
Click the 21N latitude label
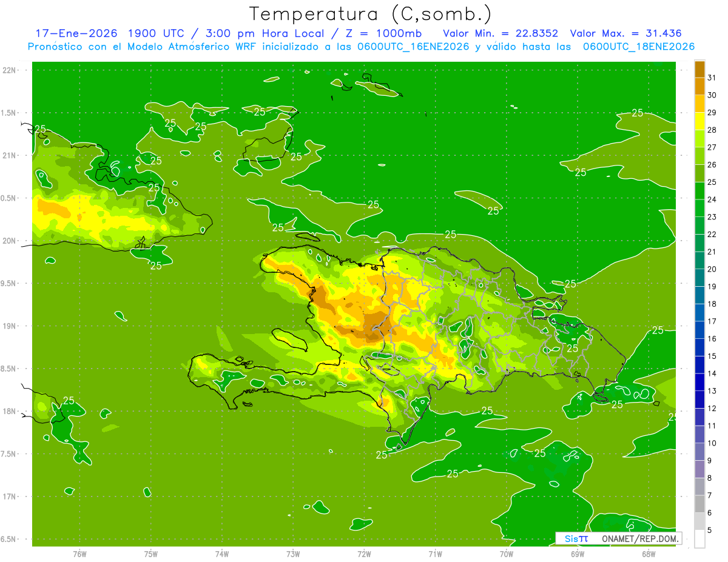pyautogui.click(x=10, y=155)
